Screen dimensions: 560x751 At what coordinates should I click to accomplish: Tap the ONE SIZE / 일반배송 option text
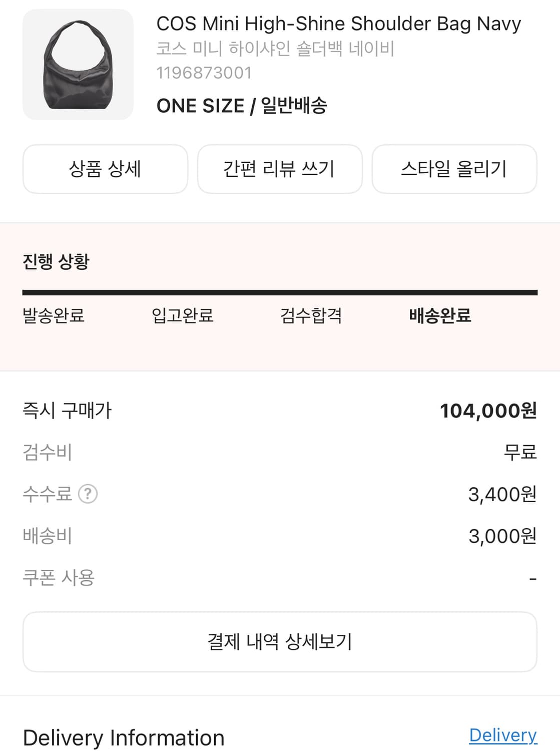[x=242, y=106]
